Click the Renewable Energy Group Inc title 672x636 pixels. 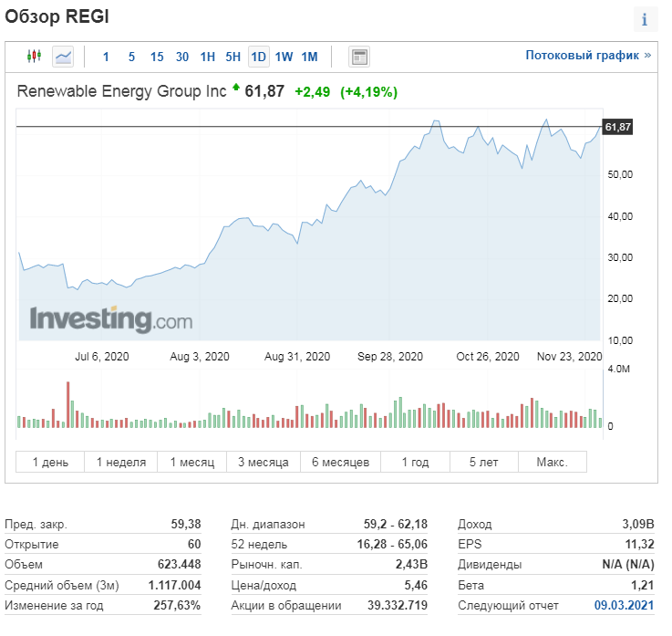[x=121, y=91]
